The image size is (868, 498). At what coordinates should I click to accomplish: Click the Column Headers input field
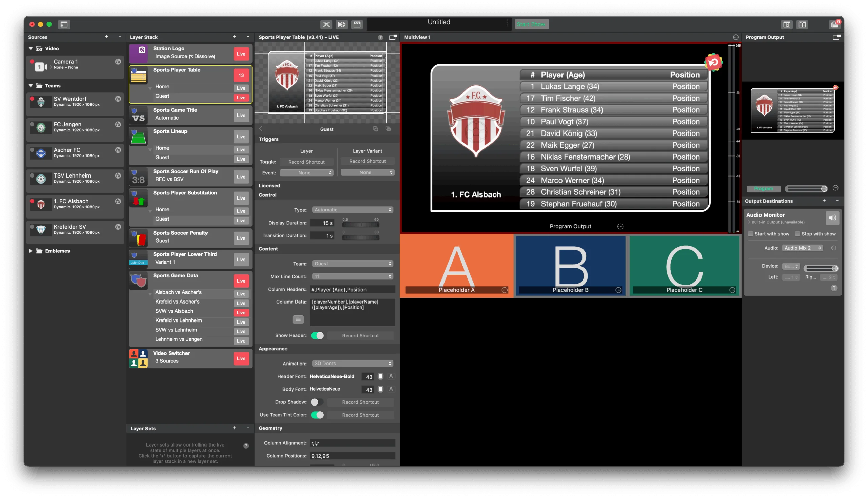352,290
